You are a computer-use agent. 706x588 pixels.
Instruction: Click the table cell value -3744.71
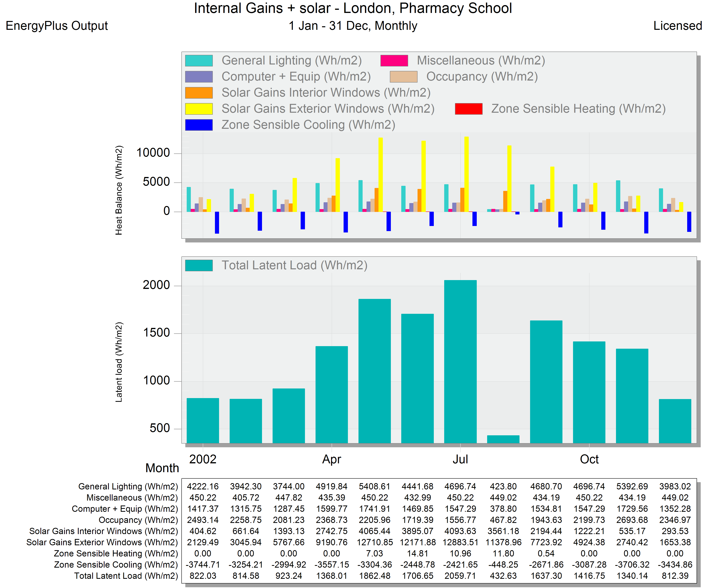[x=203, y=565]
